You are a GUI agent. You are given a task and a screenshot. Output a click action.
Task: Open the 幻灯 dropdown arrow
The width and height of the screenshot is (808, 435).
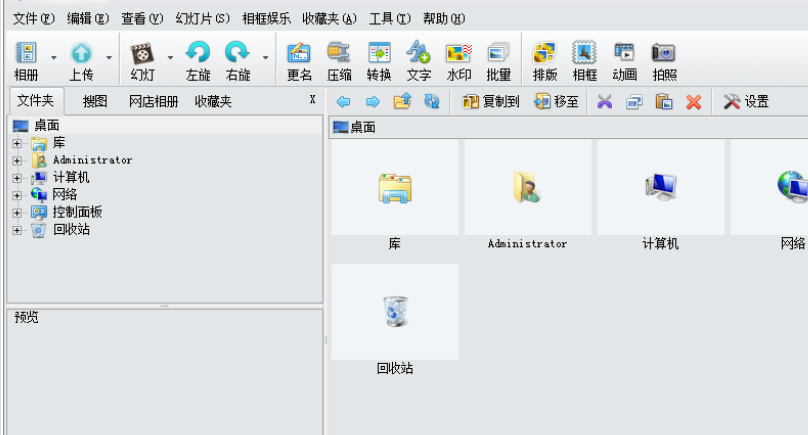(170, 57)
